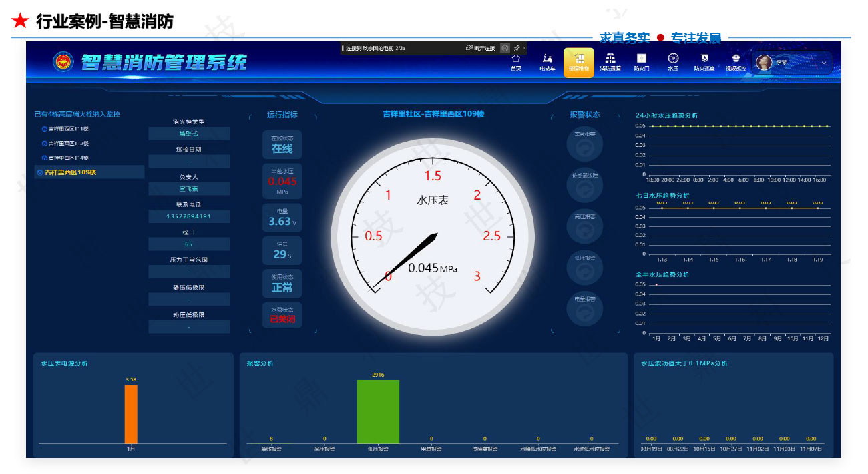
Task: Click the pin icon in connection bar
Action: [517, 48]
